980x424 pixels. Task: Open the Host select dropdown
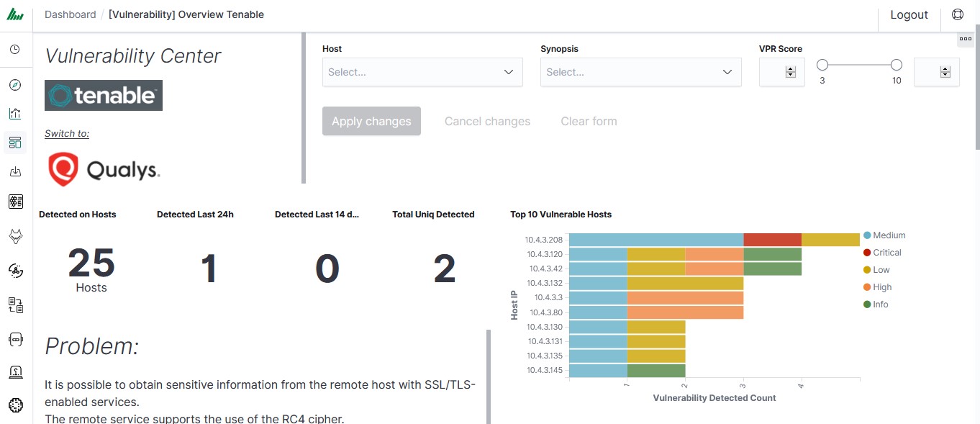coord(422,72)
